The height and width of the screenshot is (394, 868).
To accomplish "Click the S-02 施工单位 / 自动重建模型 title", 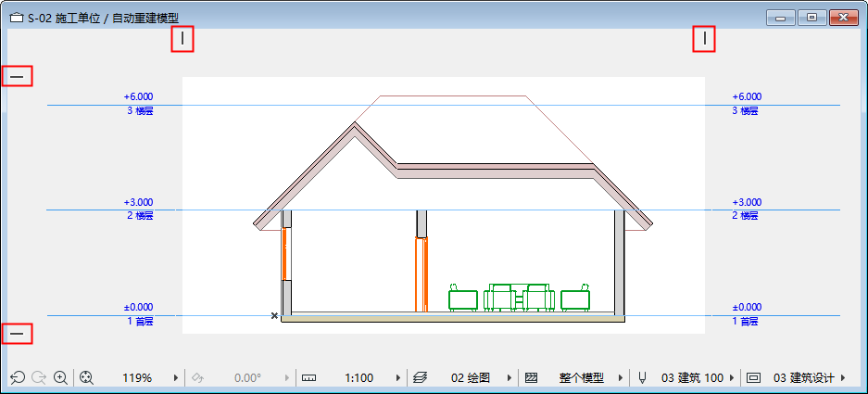I will (x=104, y=19).
